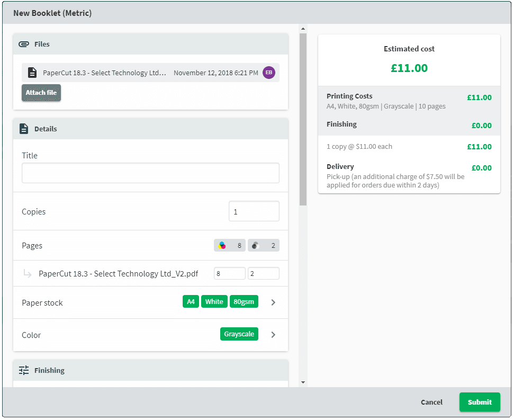The image size is (513, 420).
Task: Click the file date November 12, 2018 6:21 PM
Action: tap(216, 73)
